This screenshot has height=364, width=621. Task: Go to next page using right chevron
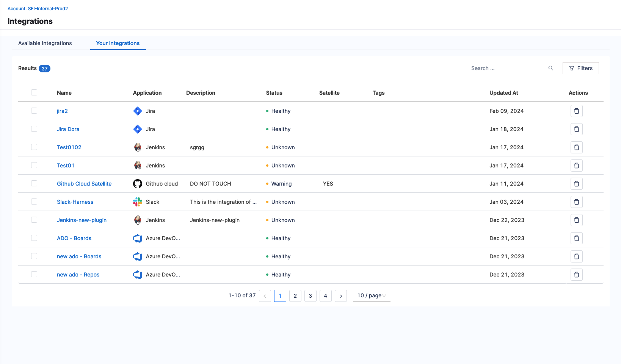tap(340, 296)
